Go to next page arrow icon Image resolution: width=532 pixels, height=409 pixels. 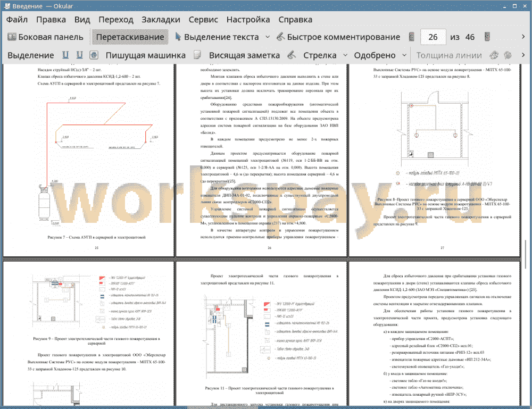pos(487,37)
